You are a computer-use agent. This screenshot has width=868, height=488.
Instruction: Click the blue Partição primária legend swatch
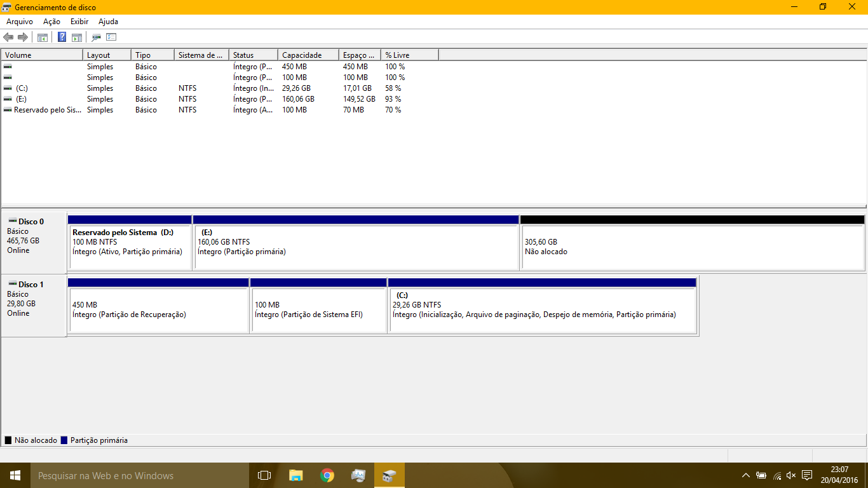(x=64, y=440)
